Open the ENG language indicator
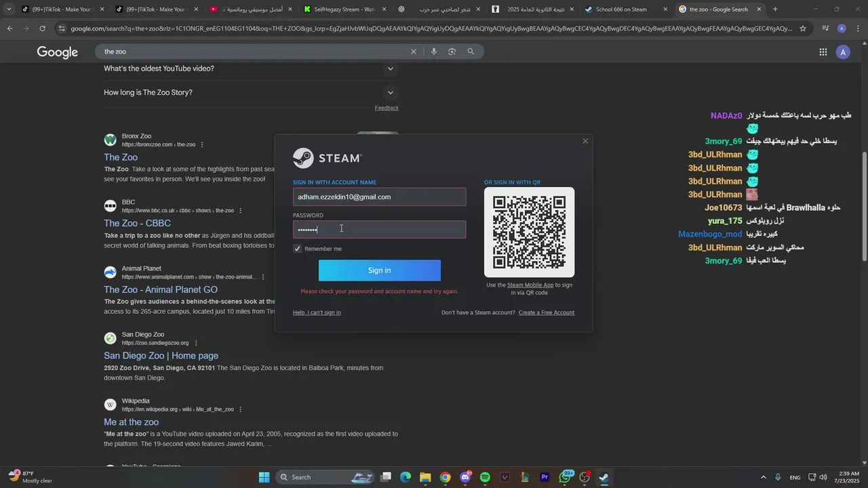 coord(795,478)
